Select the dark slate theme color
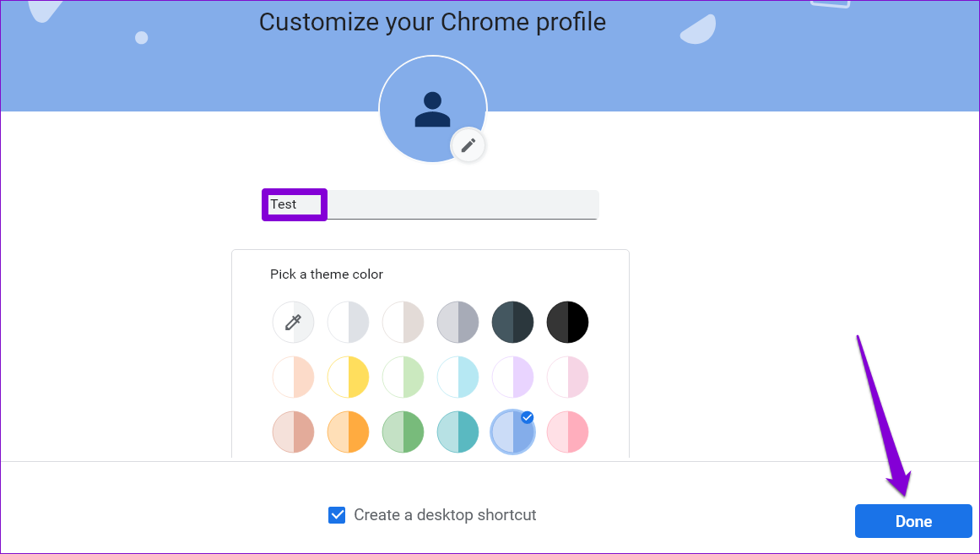This screenshot has height=554, width=980. [x=512, y=322]
